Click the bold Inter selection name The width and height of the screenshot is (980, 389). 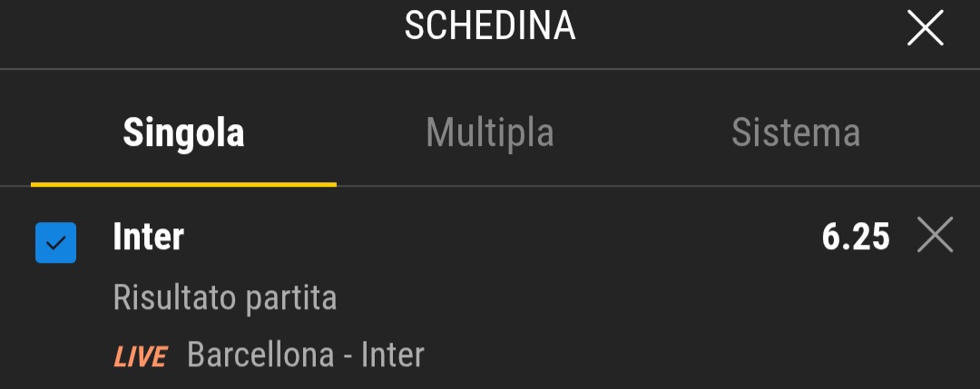click(x=149, y=238)
